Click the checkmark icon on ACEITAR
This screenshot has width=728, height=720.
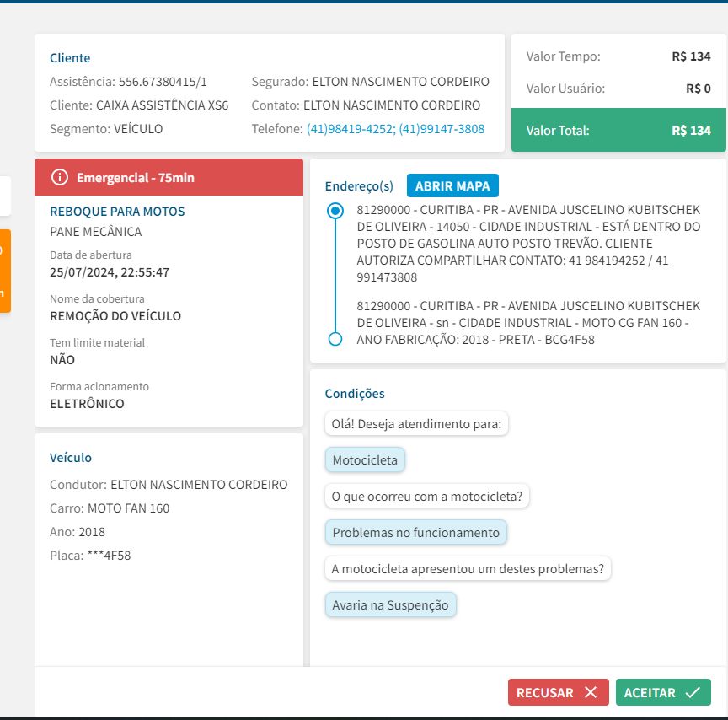tap(693, 692)
